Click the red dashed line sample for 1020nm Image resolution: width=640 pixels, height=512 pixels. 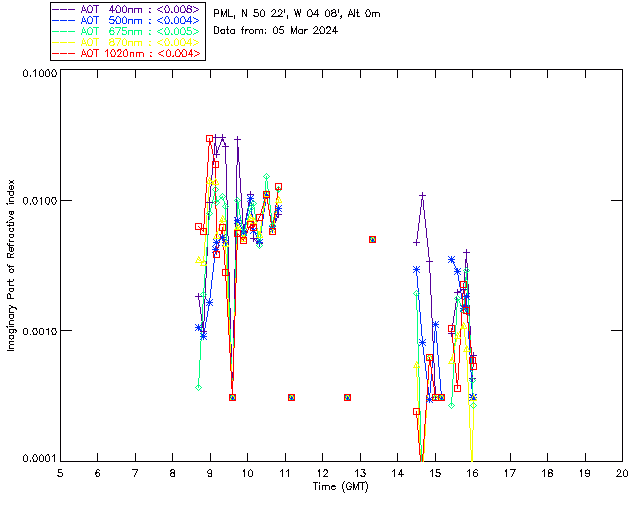(64, 53)
